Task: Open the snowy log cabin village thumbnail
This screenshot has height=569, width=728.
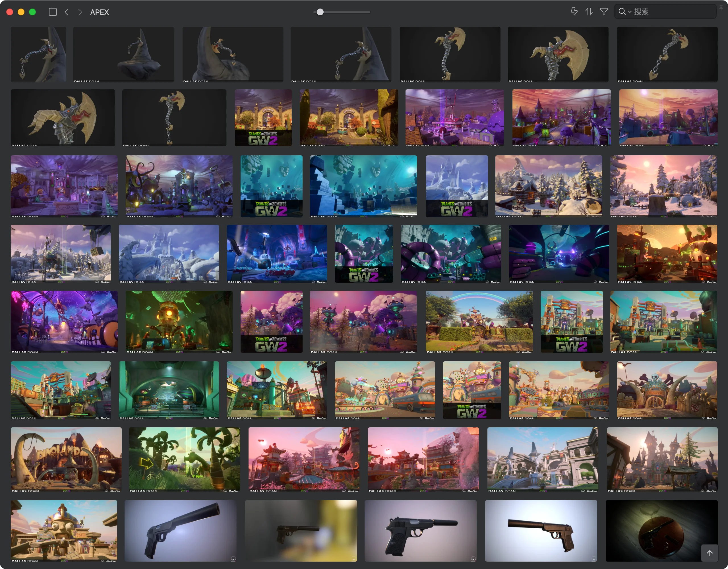Action: (549, 186)
